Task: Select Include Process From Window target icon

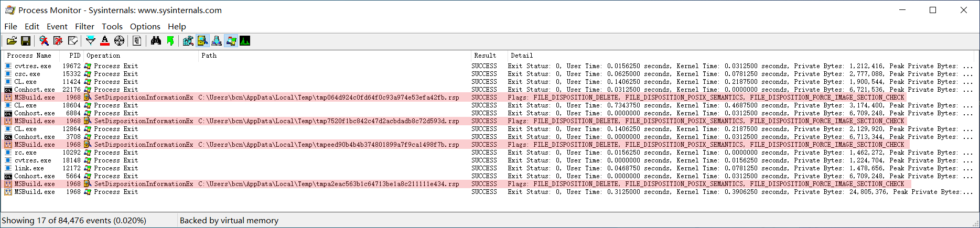Action: click(120, 41)
